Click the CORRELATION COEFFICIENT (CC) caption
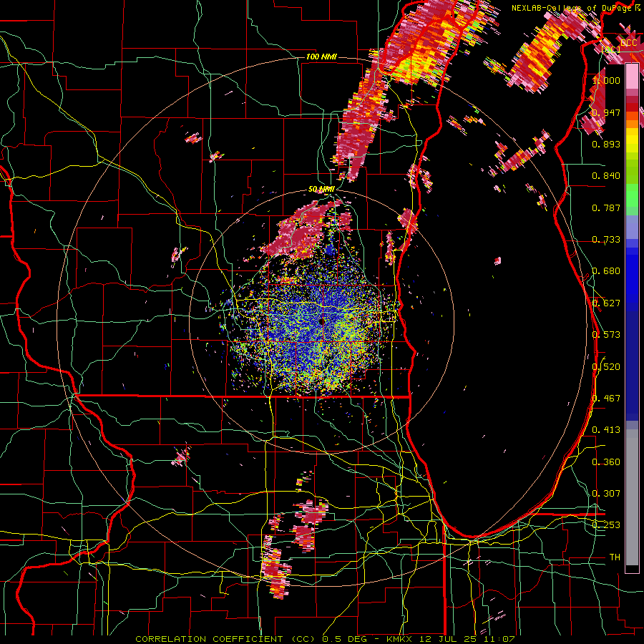Screen dimensions: 644x644 (225, 639)
